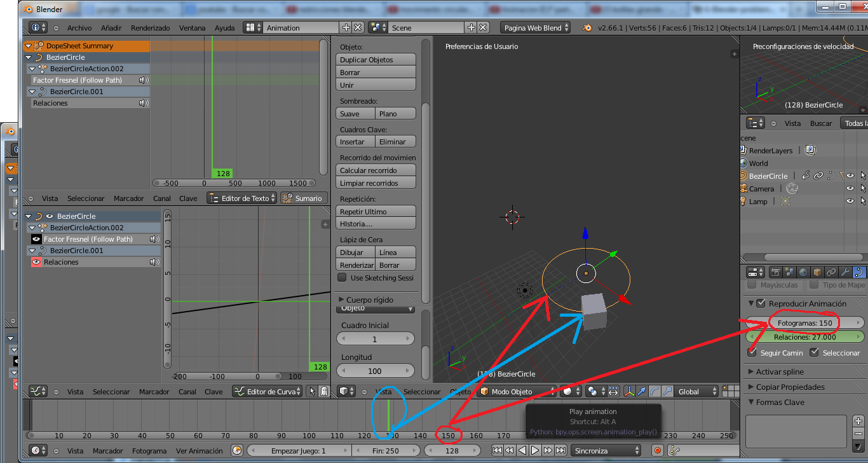Open the Constraints tab in properties editor

point(831,272)
